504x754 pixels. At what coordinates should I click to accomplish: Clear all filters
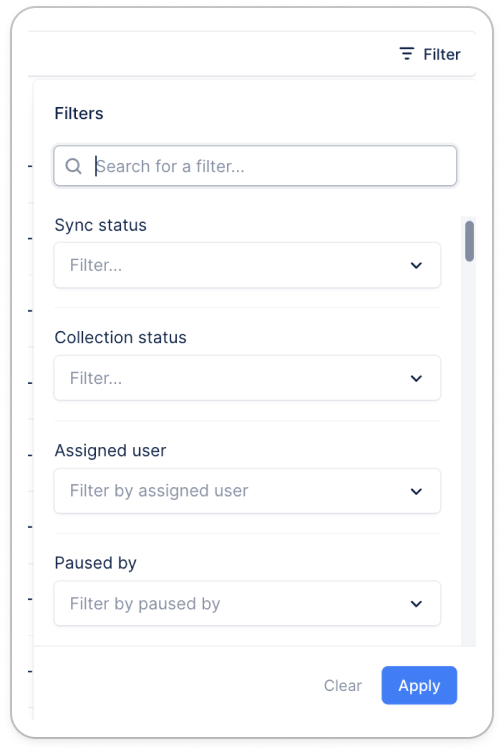[342, 685]
